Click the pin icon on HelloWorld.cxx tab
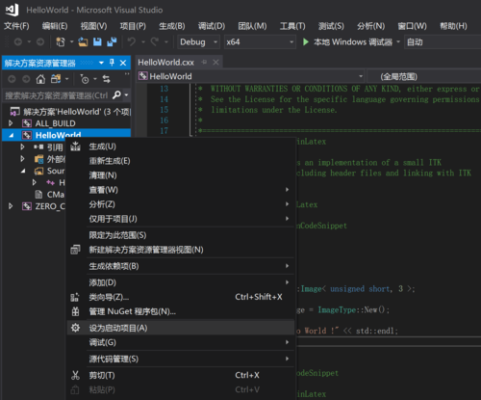The height and width of the screenshot is (400, 481). coord(204,62)
